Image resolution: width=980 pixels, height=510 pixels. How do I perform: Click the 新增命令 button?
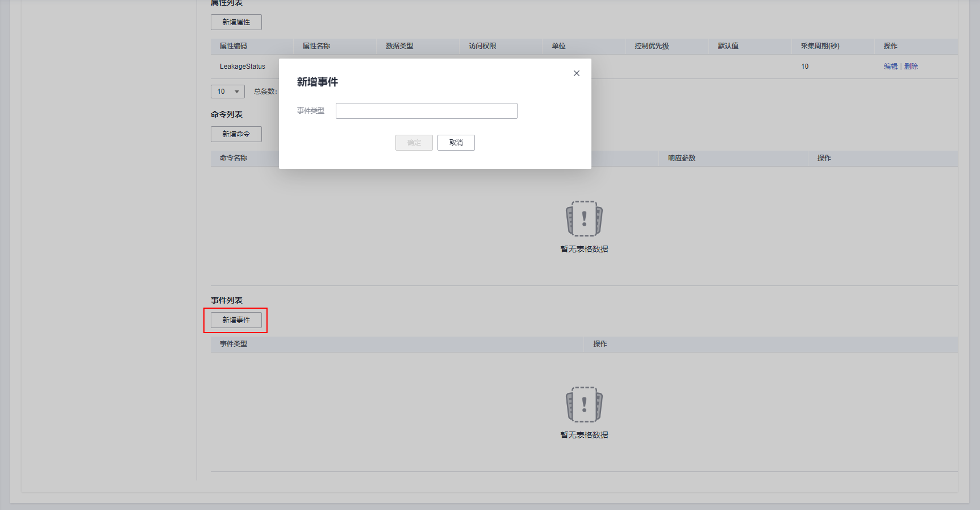coord(236,134)
